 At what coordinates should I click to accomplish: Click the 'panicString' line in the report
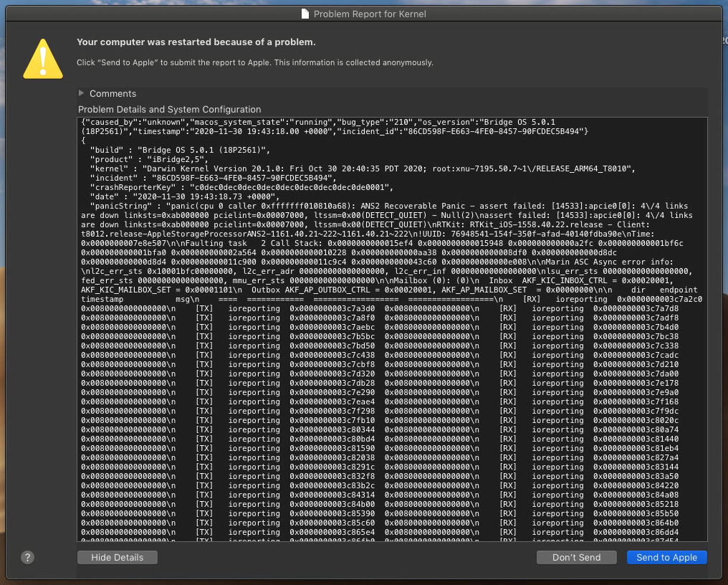pyautogui.click(x=389, y=206)
